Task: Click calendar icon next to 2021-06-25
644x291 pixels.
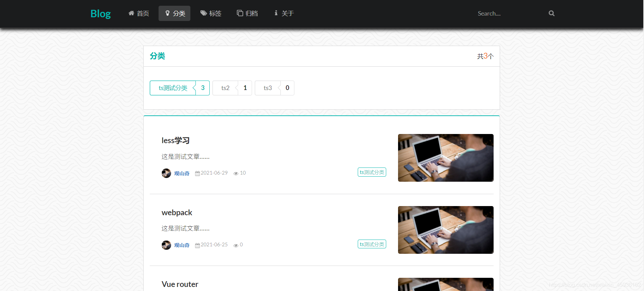Action: tap(198, 245)
